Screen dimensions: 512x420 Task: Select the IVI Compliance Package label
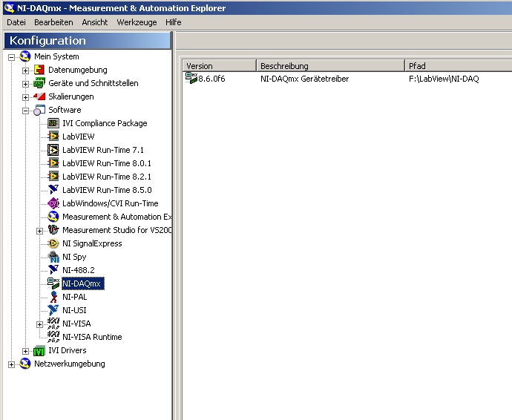(x=105, y=123)
